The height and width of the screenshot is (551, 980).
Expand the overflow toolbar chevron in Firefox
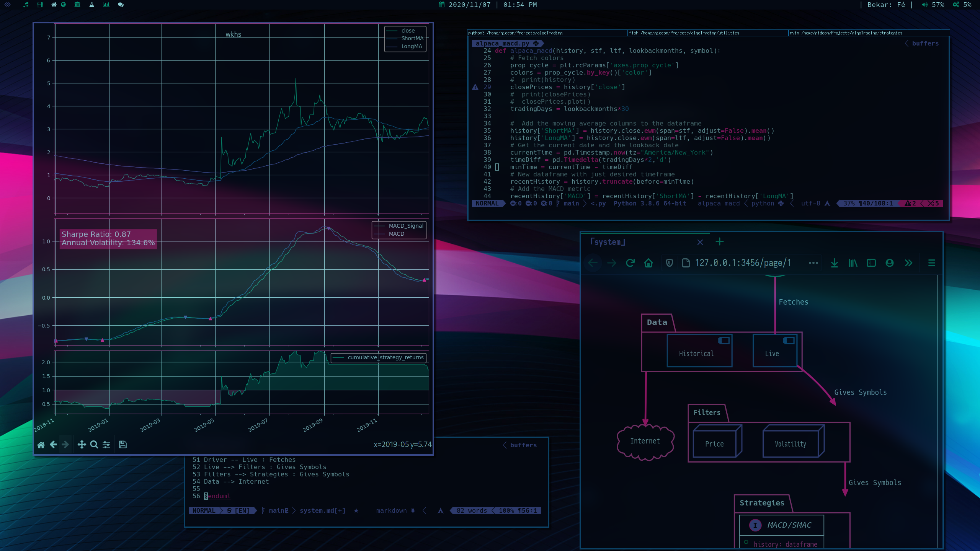(908, 263)
